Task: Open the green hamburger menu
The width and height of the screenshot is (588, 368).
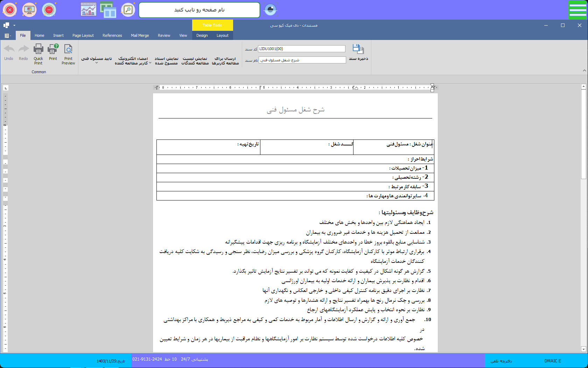Action: (577, 10)
